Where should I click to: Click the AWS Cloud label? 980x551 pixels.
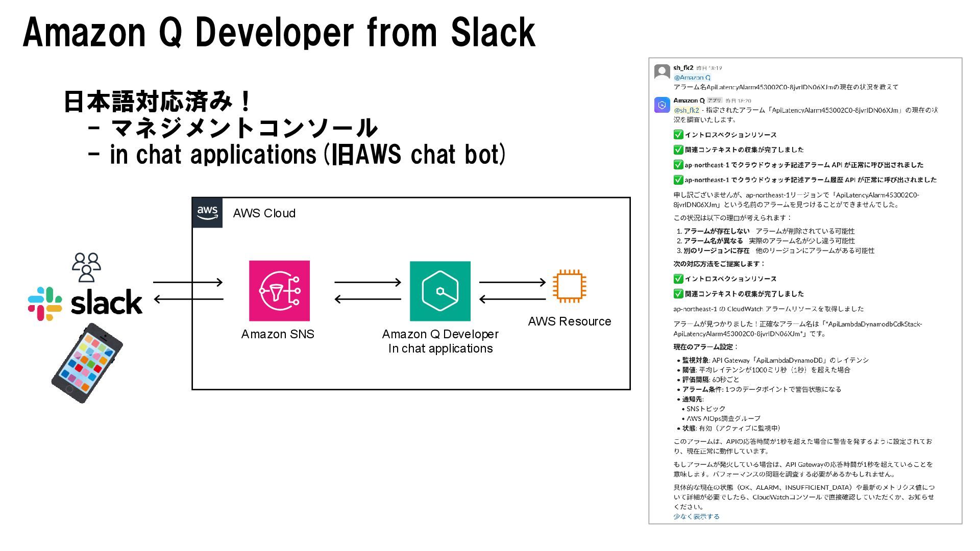pyautogui.click(x=264, y=213)
